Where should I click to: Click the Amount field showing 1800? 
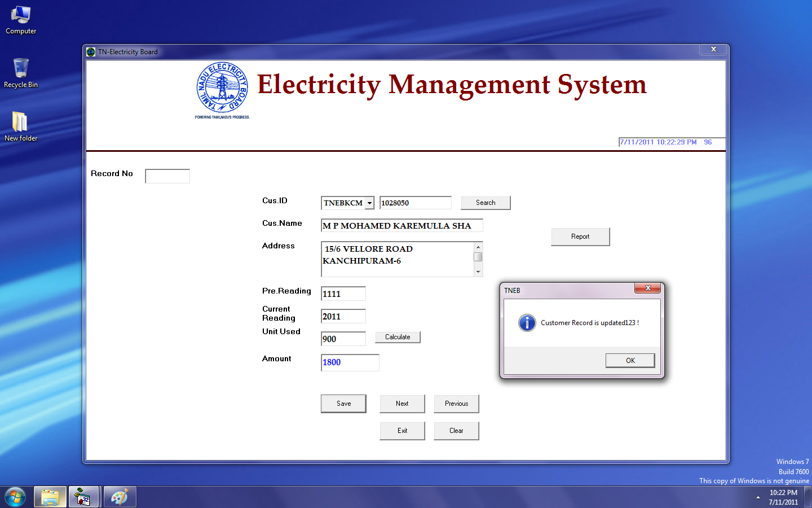[x=350, y=362]
